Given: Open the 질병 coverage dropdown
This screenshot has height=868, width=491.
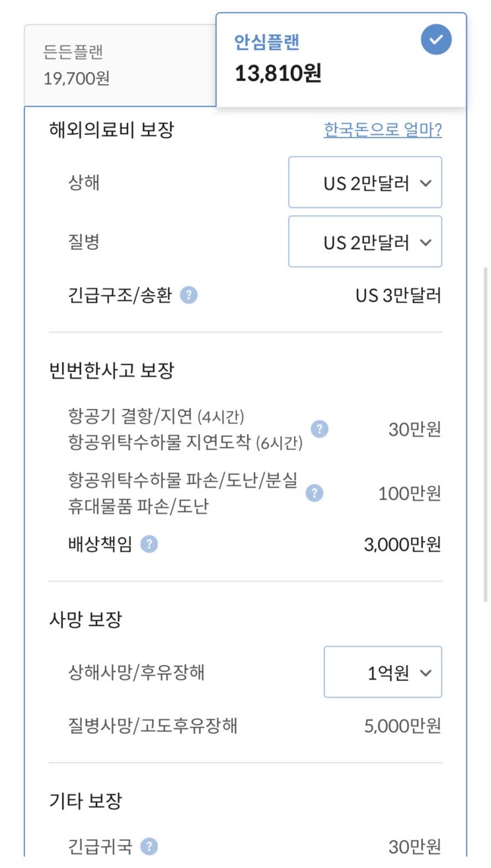Looking at the screenshot, I should tap(365, 242).
